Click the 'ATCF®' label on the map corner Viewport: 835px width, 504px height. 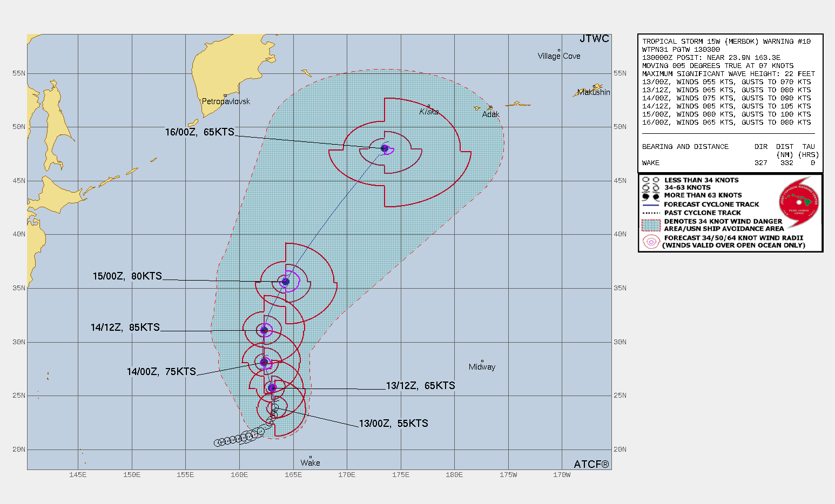click(x=591, y=465)
